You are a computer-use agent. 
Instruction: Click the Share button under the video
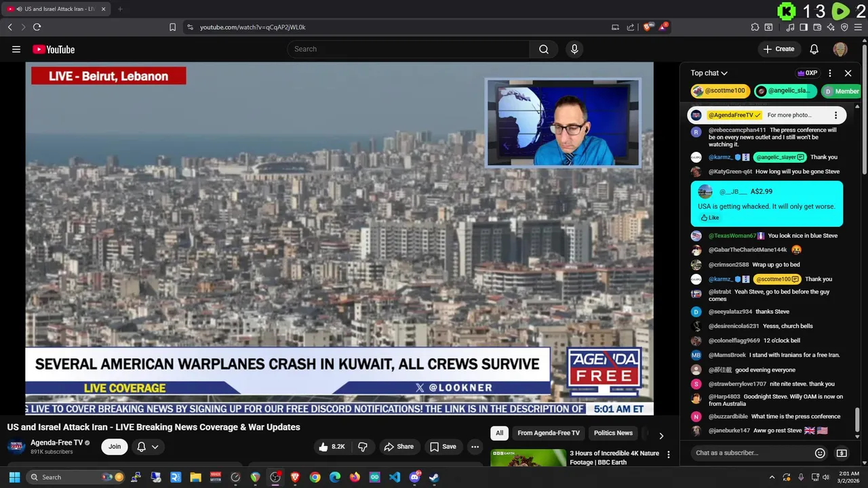coord(399,447)
